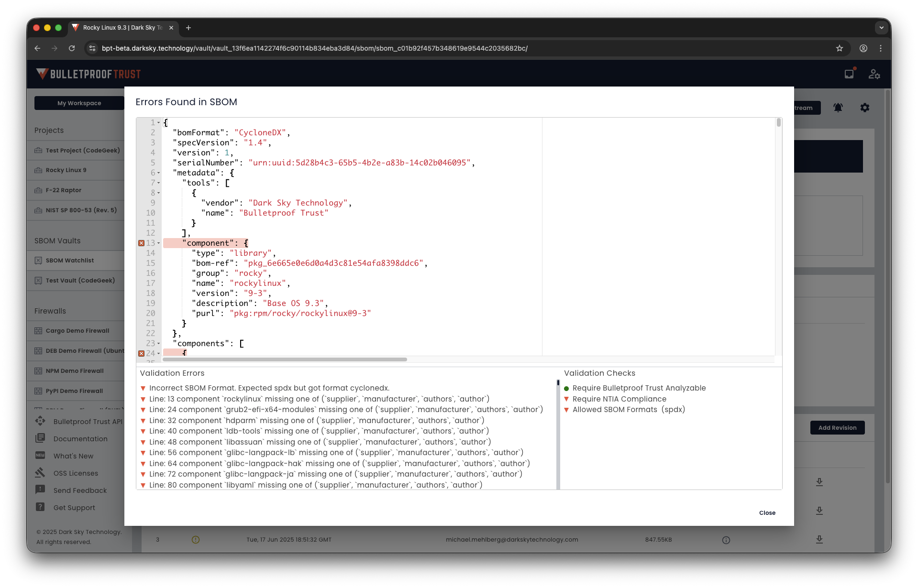The height and width of the screenshot is (588, 918).
Task: Click red triangle beside Require NTIA Compliance
Action: coord(566,399)
